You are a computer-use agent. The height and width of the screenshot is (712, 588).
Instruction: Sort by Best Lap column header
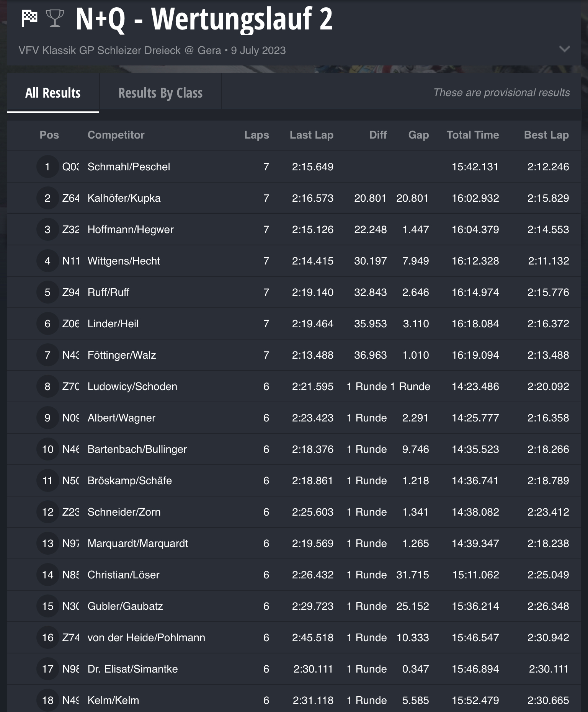[546, 135]
